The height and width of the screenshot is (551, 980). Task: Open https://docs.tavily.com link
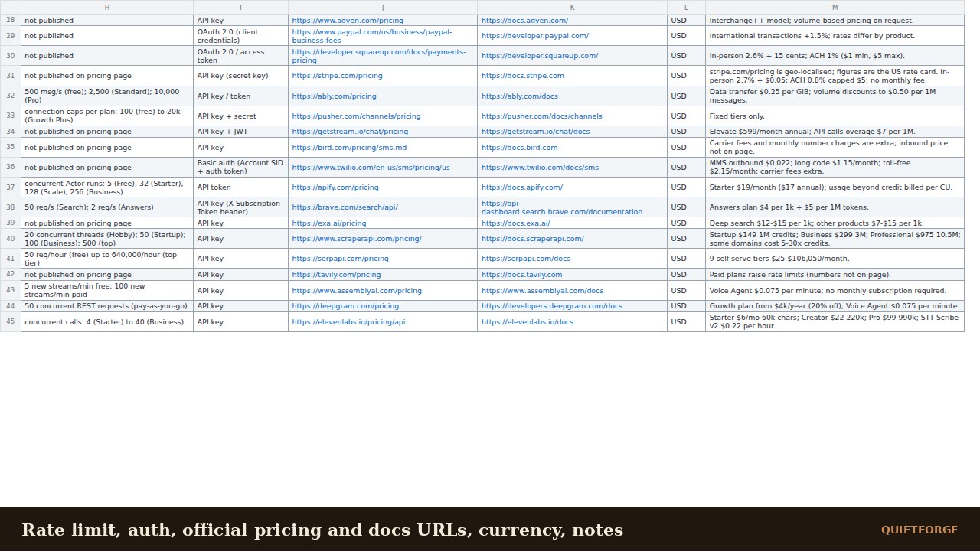point(522,275)
